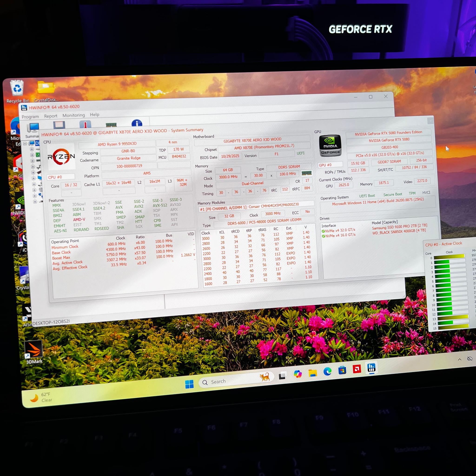Expand the tree node with the green motherboard icon
Viewport: 476px width, 476px height.
coord(32,155)
